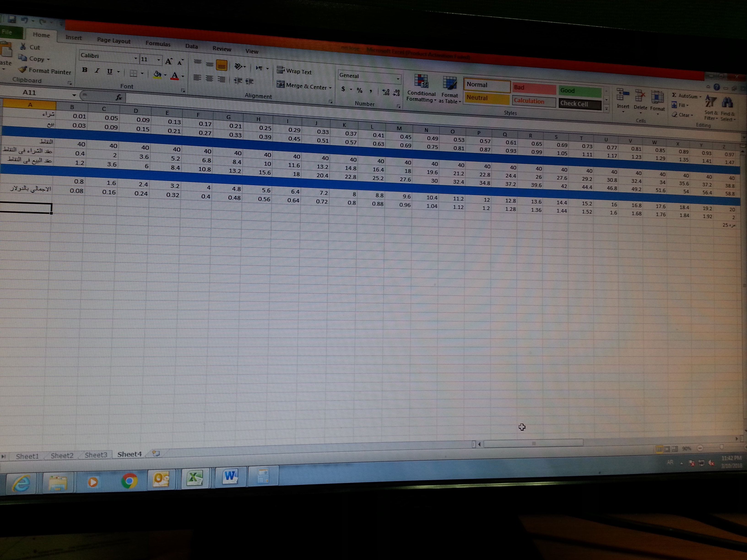Open the Font Color dropdown arrow
Image resolution: width=747 pixels, height=560 pixels.
click(x=183, y=76)
